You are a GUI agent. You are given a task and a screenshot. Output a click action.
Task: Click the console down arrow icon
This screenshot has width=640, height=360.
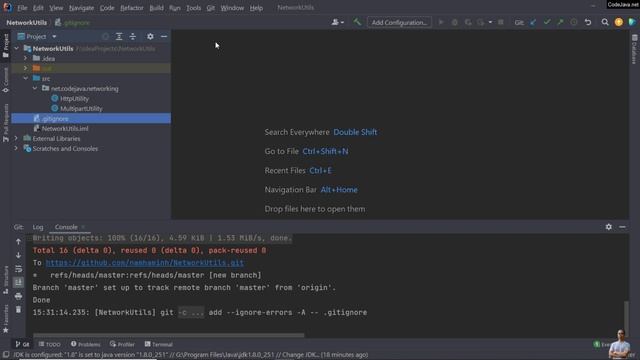tap(18, 256)
